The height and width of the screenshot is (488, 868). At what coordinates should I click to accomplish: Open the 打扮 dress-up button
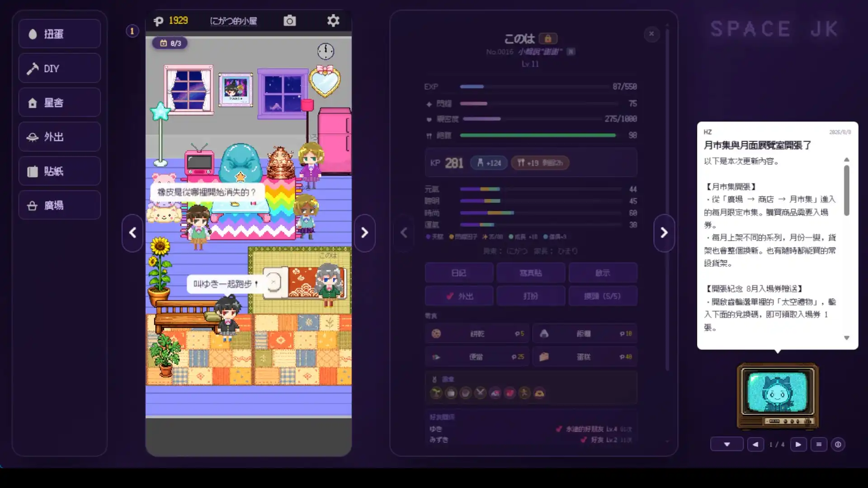click(x=531, y=296)
